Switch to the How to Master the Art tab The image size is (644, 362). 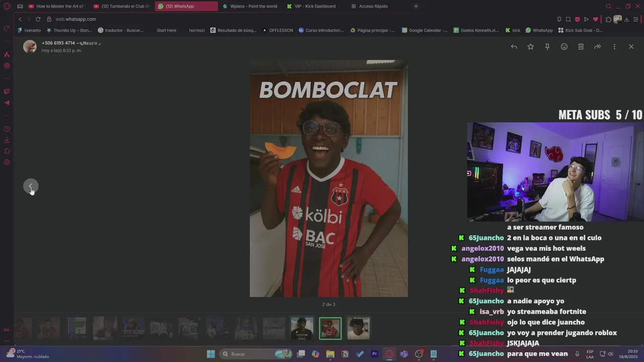click(57, 6)
